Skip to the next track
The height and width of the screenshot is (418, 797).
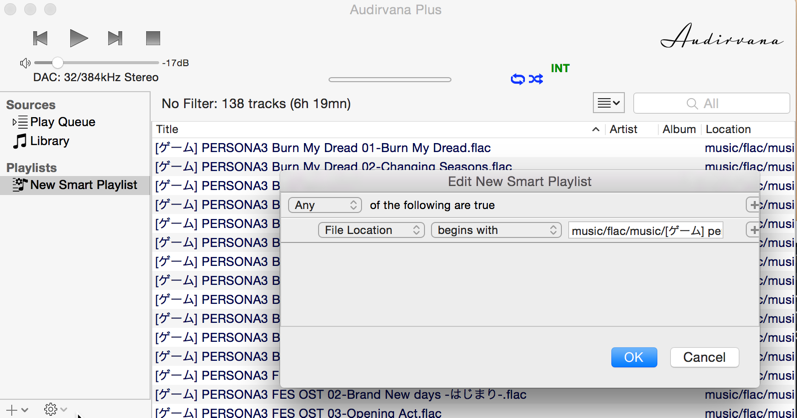pyautogui.click(x=115, y=38)
